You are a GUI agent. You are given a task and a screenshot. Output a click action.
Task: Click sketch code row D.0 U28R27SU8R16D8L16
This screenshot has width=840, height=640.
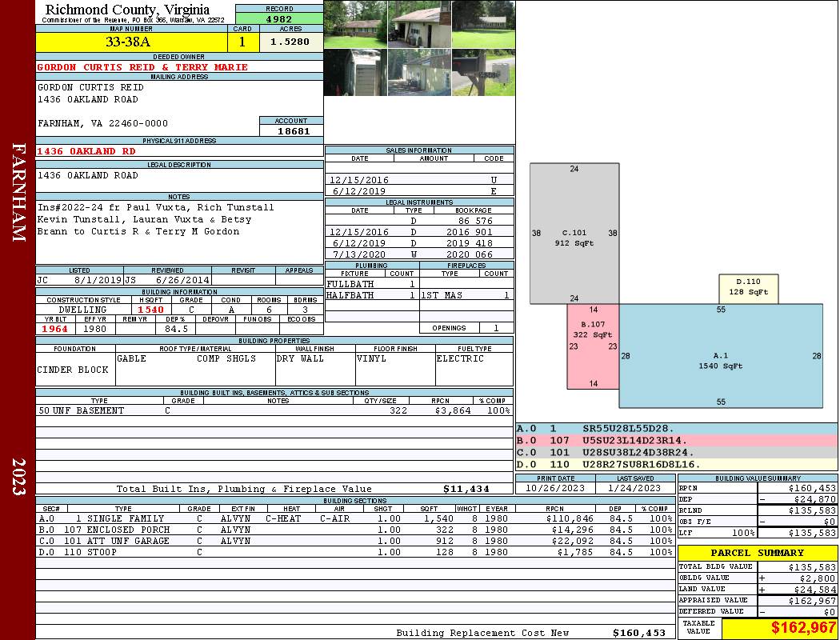[677, 464]
